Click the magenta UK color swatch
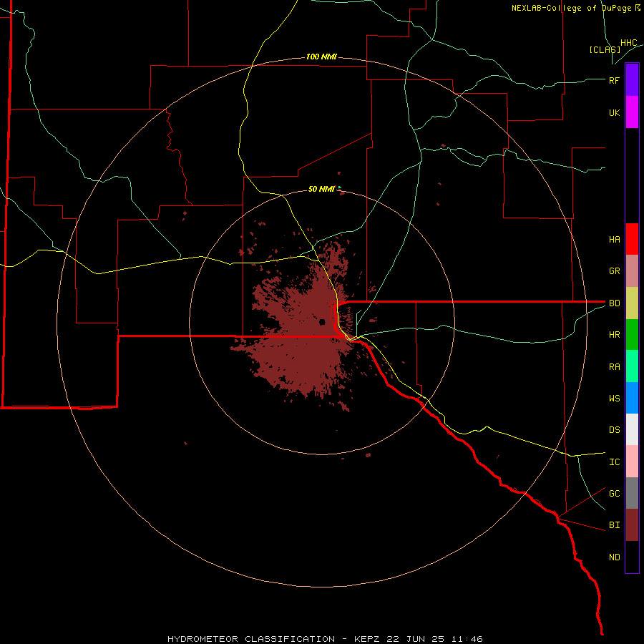Viewport: 644px width, 644px height. coord(632,112)
